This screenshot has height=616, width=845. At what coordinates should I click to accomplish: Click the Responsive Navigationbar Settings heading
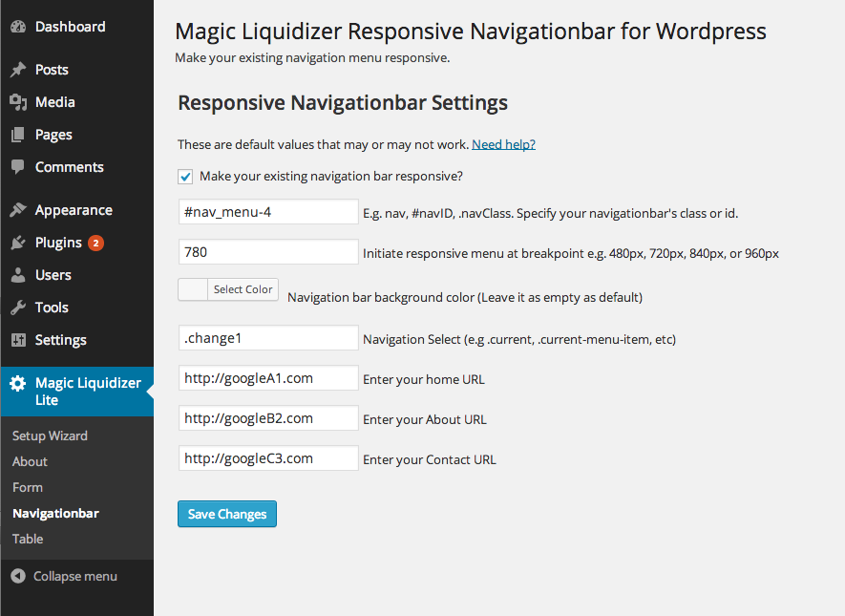click(x=343, y=103)
